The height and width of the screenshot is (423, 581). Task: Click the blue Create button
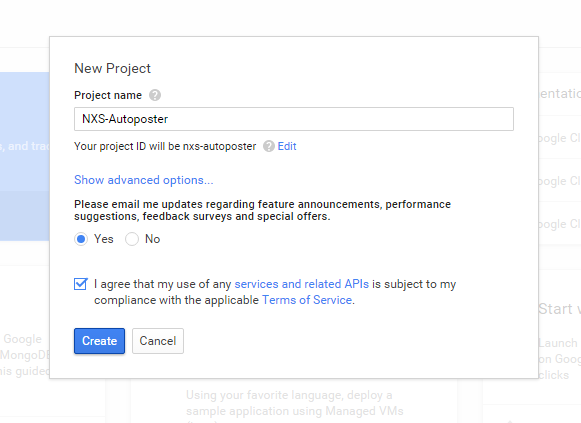pyautogui.click(x=99, y=341)
